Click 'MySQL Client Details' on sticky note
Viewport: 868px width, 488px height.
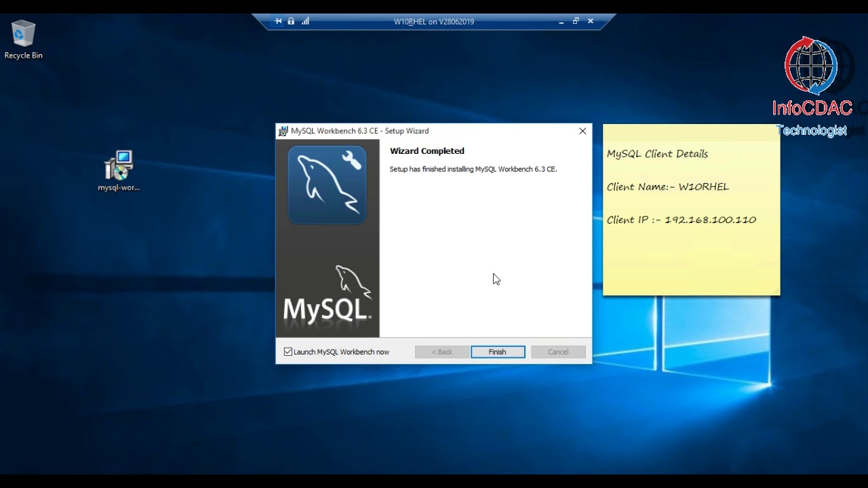pos(658,154)
